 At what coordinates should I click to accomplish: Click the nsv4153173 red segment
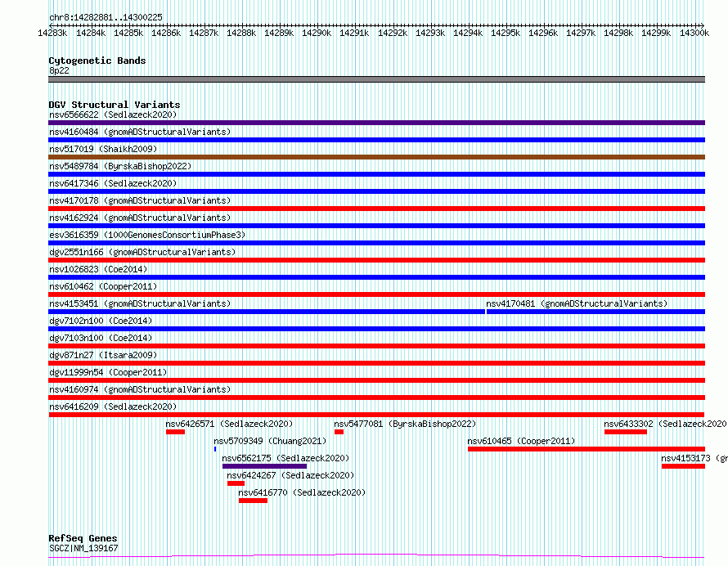684,466
